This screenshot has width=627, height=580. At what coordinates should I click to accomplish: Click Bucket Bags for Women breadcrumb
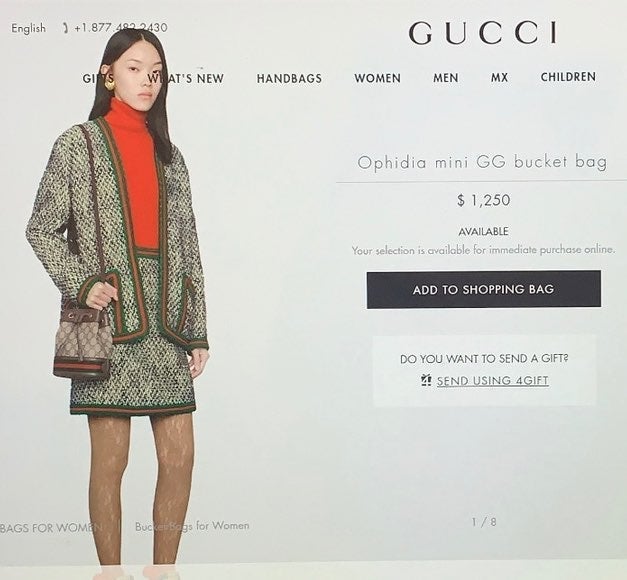click(x=192, y=526)
